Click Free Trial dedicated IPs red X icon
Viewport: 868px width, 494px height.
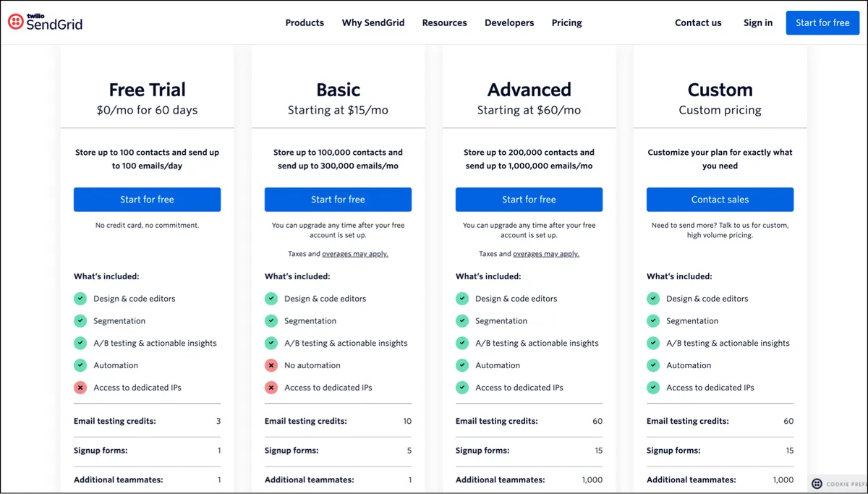(x=80, y=388)
